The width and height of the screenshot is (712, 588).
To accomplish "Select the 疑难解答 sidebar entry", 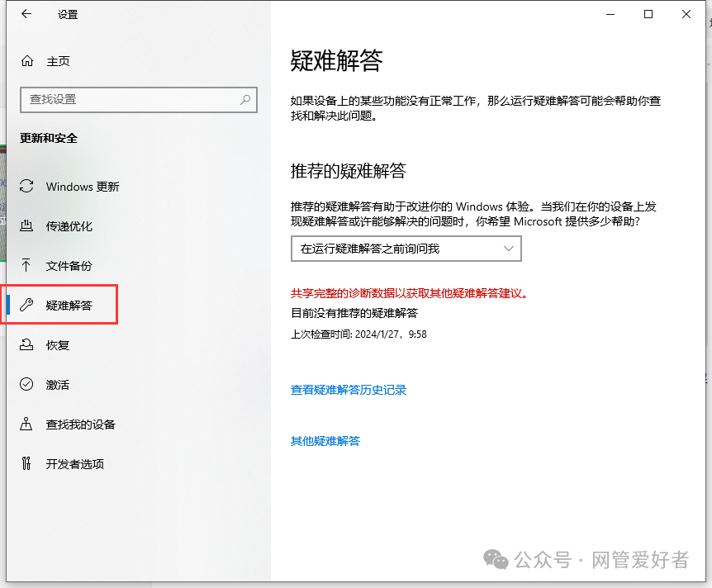I will point(69,305).
